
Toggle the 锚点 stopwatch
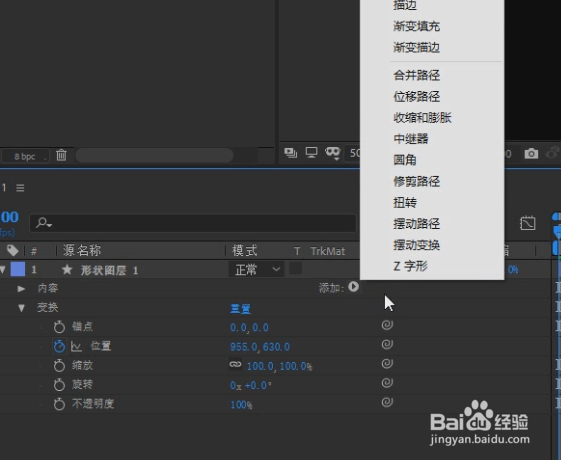pos(59,327)
